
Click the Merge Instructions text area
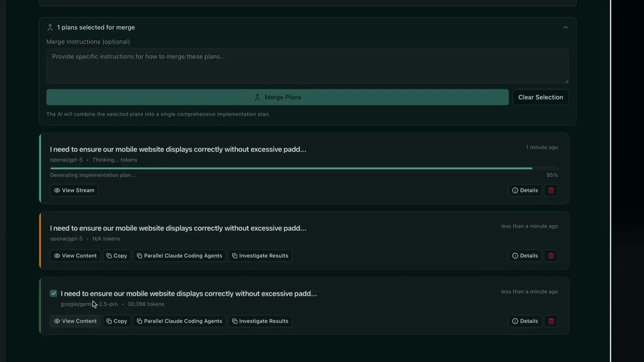[307, 66]
